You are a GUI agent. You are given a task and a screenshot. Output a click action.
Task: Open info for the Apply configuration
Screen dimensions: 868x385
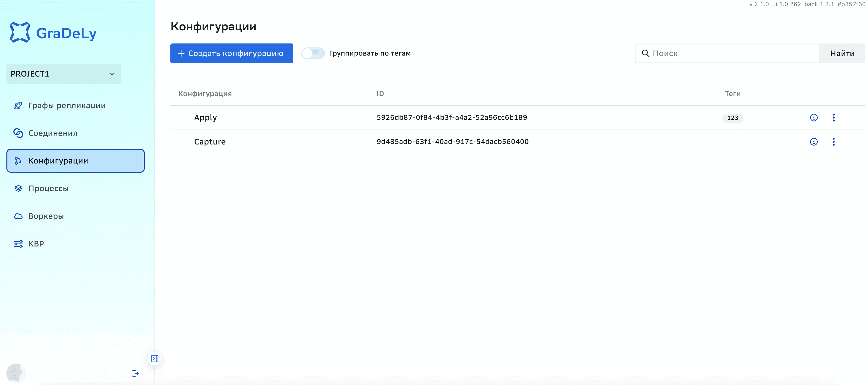tap(814, 118)
